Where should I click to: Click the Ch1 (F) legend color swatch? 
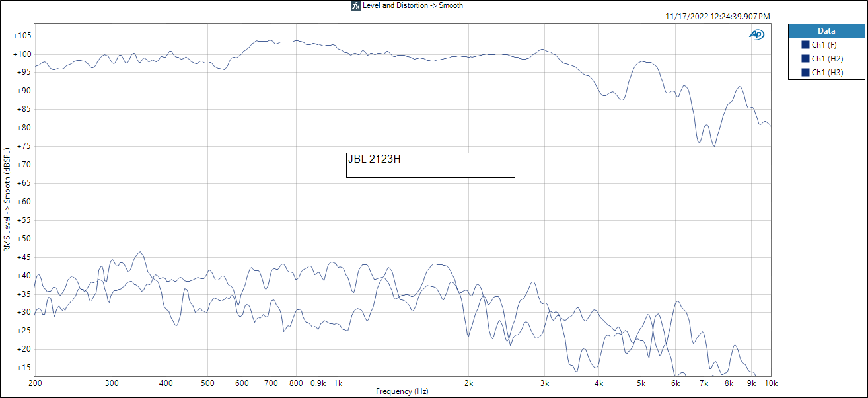[x=805, y=45]
